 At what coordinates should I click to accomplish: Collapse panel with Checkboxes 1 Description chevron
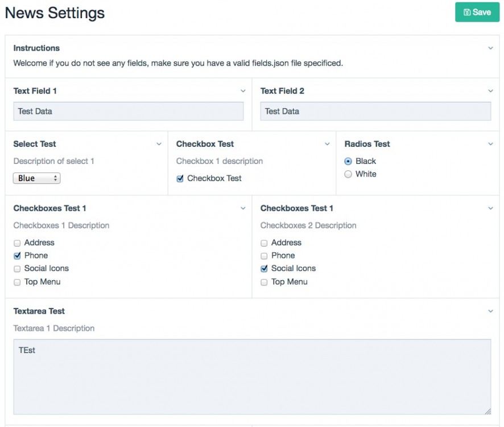(243, 208)
